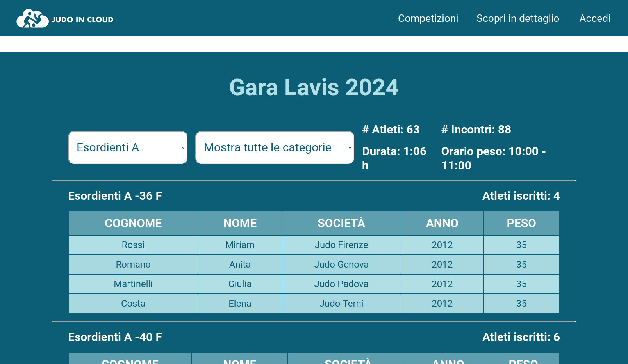The height and width of the screenshot is (364, 628).
Task: Click Judo Genova club cell
Action: point(341,265)
